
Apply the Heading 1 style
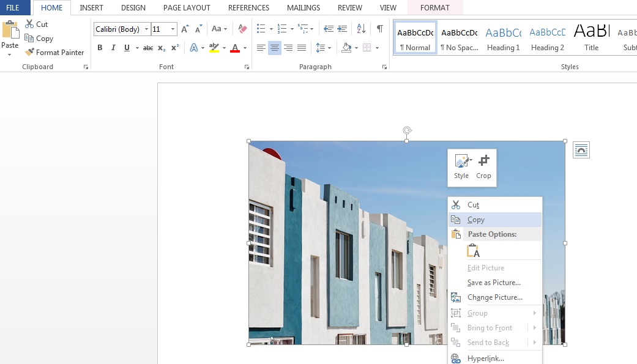[504, 38]
